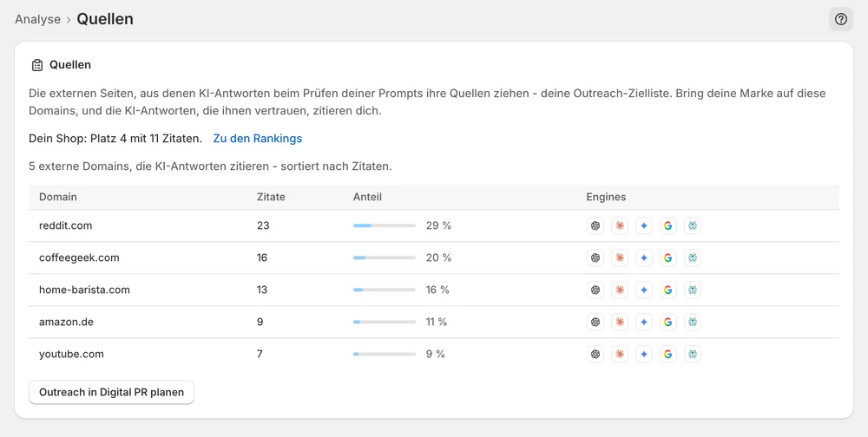The height and width of the screenshot is (437, 868).
Task: Click the citation count 13
Action: point(262,290)
